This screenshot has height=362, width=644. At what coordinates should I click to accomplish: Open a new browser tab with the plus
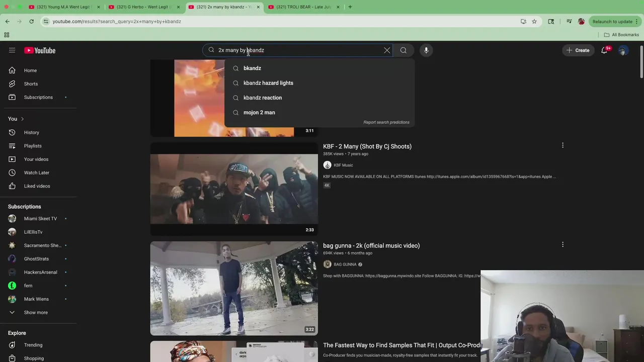(350, 7)
